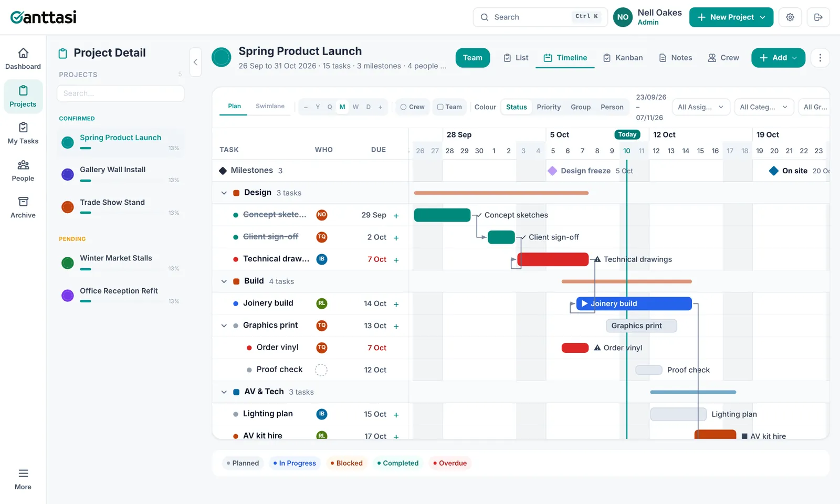Enable the Crew option in timeline toolbar
This screenshot has width=840, height=504.
pyautogui.click(x=413, y=107)
